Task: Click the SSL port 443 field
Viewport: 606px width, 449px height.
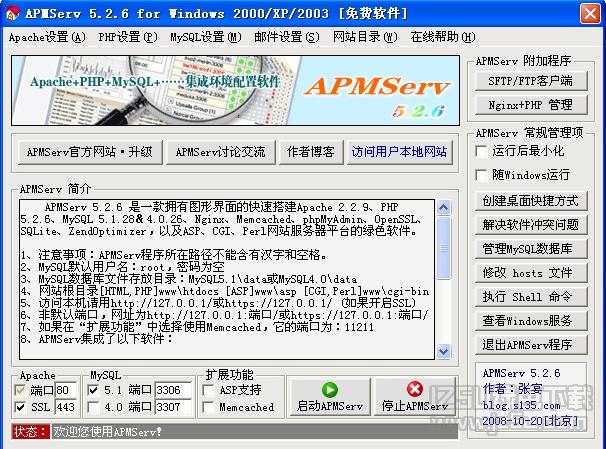Action: click(x=66, y=407)
